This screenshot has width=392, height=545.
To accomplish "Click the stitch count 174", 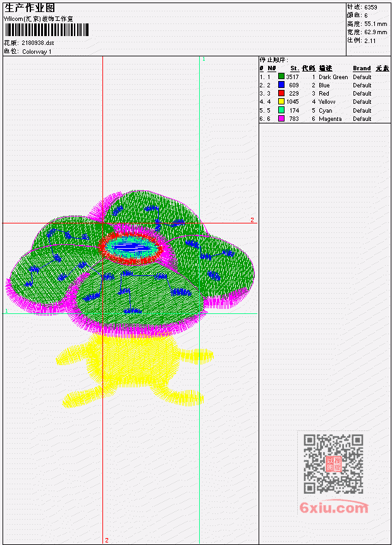I will coord(294,111).
